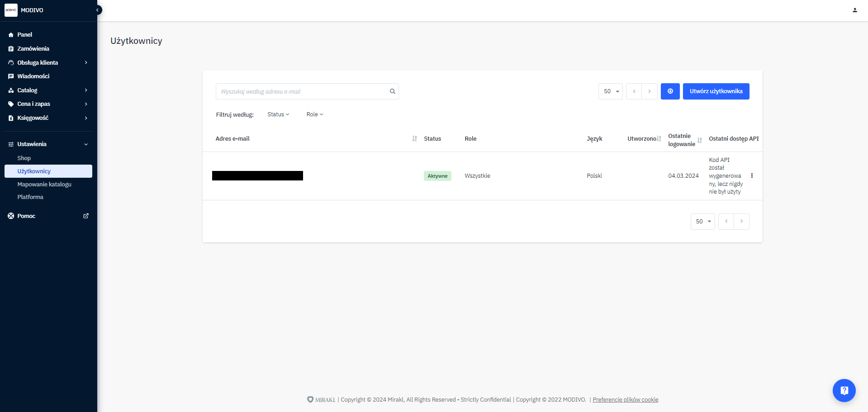Open the help chat bubble icon

[x=844, y=390]
